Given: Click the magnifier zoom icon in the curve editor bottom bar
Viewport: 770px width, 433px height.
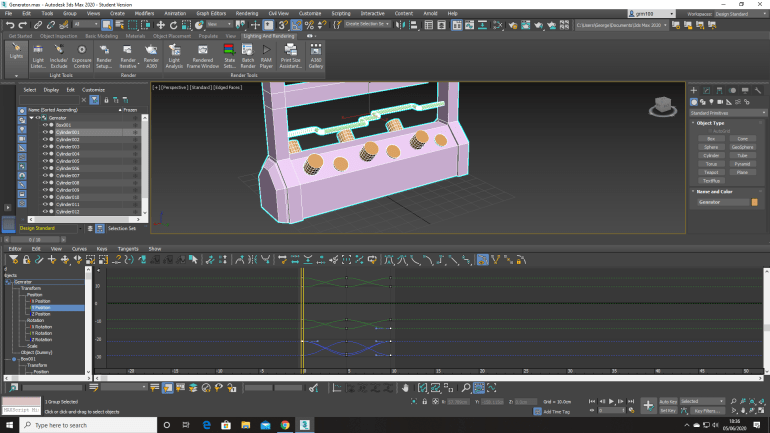Looking at the screenshot, I should [466, 388].
